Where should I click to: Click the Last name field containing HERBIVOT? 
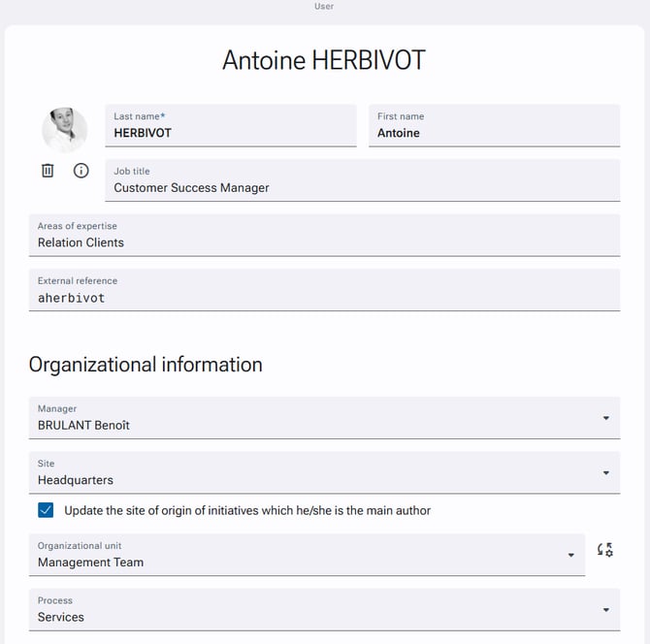tap(231, 125)
